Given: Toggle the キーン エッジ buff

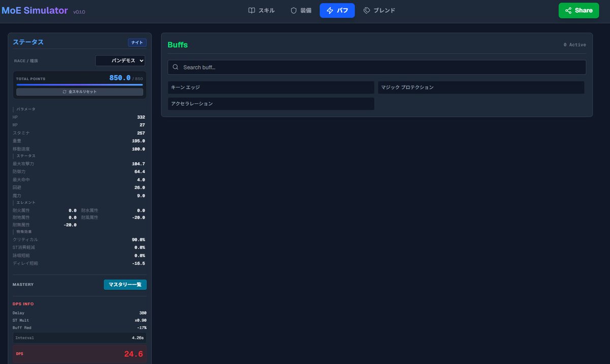Looking at the screenshot, I should coord(271,87).
